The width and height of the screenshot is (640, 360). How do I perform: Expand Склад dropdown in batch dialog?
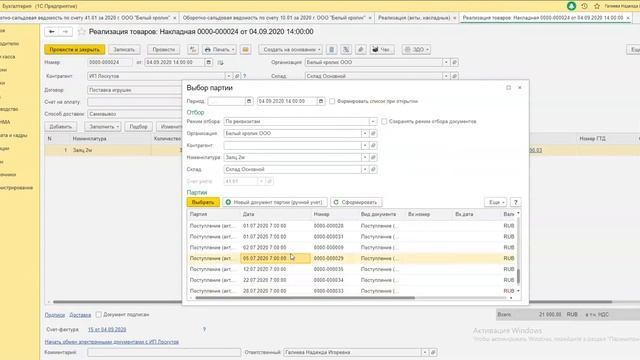pyautogui.click(x=365, y=169)
